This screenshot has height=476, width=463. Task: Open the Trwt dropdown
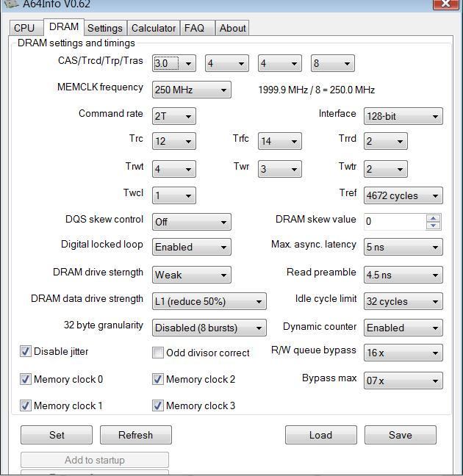coord(174,169)
